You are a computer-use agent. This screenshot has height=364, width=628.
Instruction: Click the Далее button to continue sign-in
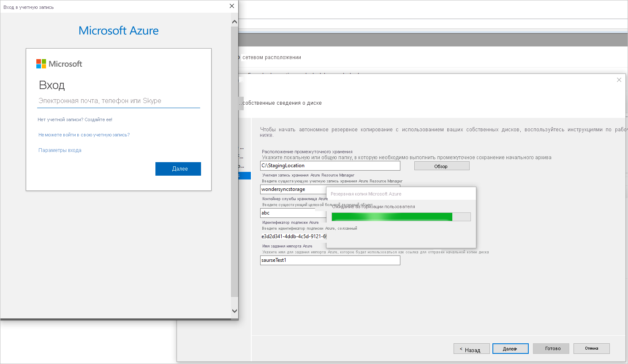(178, 168)
